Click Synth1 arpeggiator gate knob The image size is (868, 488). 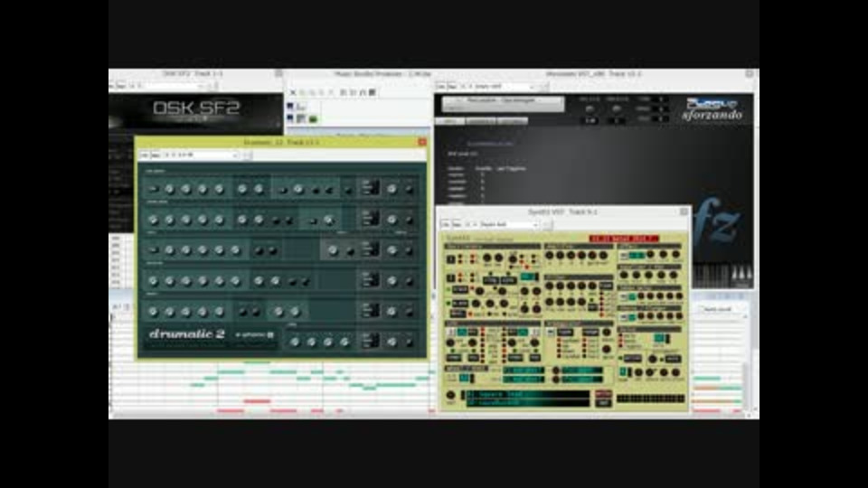click(x=606, y=349)
